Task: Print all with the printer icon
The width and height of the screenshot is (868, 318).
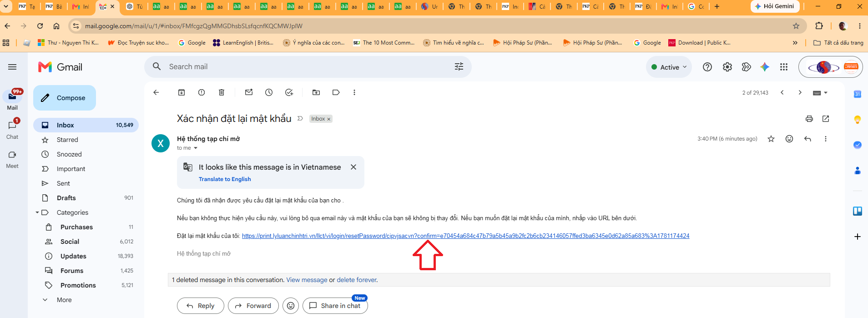Action: tap(809, 119)
